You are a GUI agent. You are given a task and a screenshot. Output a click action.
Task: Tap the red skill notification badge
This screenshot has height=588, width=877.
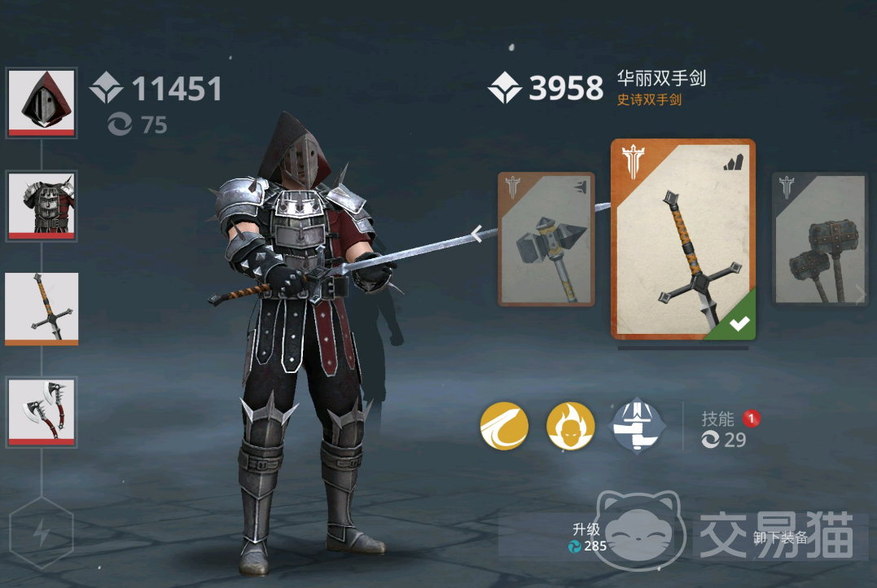(751, 418)
